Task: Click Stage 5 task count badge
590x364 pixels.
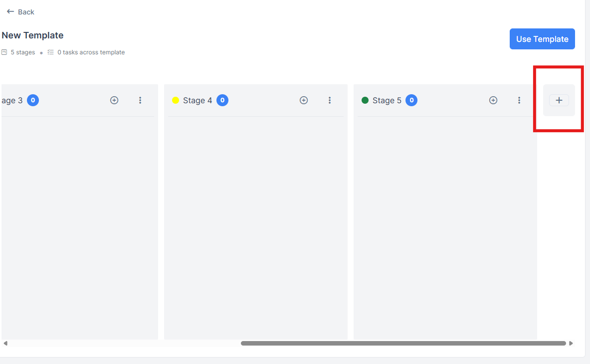Action: [411, 100]
